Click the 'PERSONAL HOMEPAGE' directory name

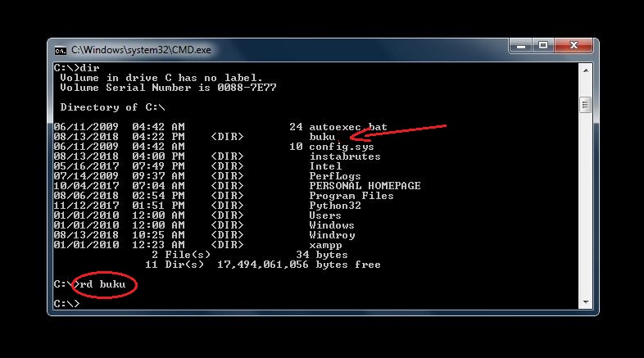pos(365,186)
